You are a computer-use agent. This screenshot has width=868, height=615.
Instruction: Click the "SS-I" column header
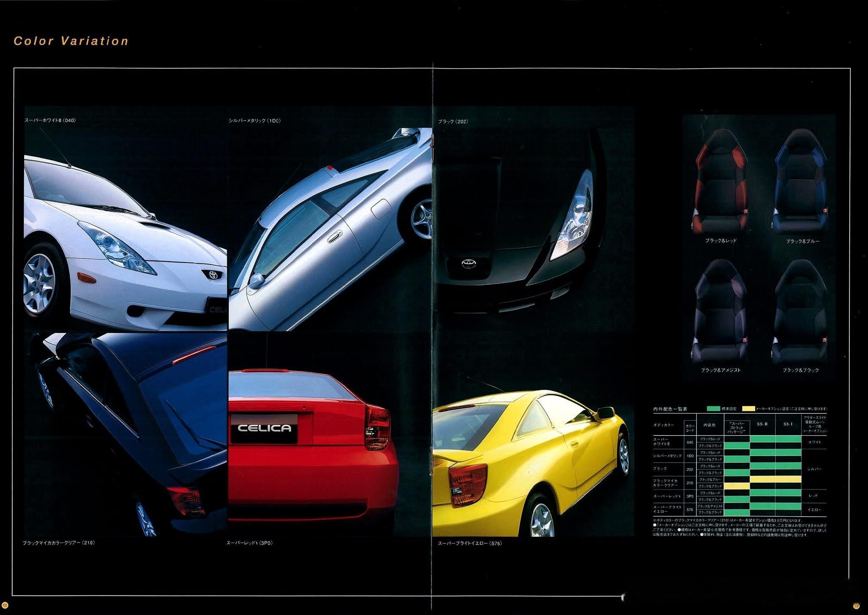(x=789, y=424)
